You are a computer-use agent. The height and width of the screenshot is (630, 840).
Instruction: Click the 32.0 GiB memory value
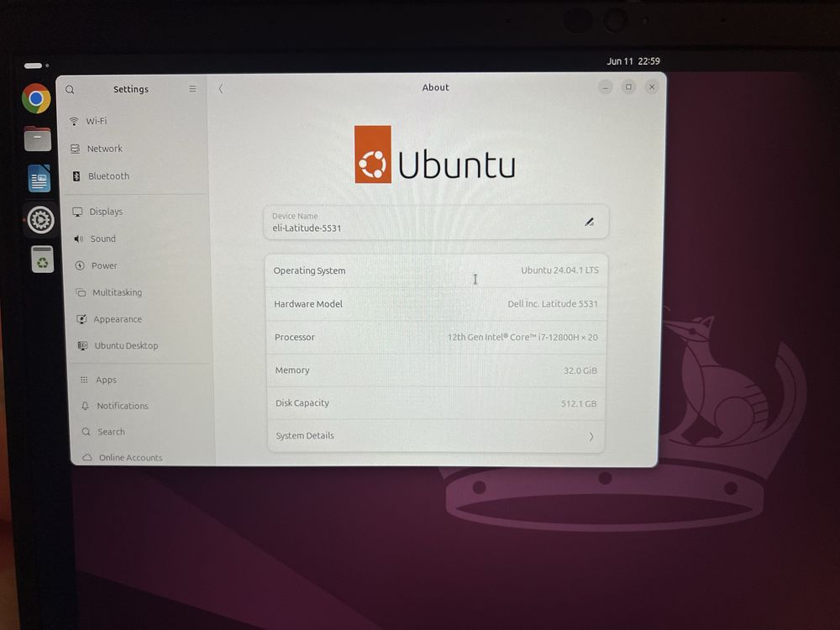tap(580, 370)
